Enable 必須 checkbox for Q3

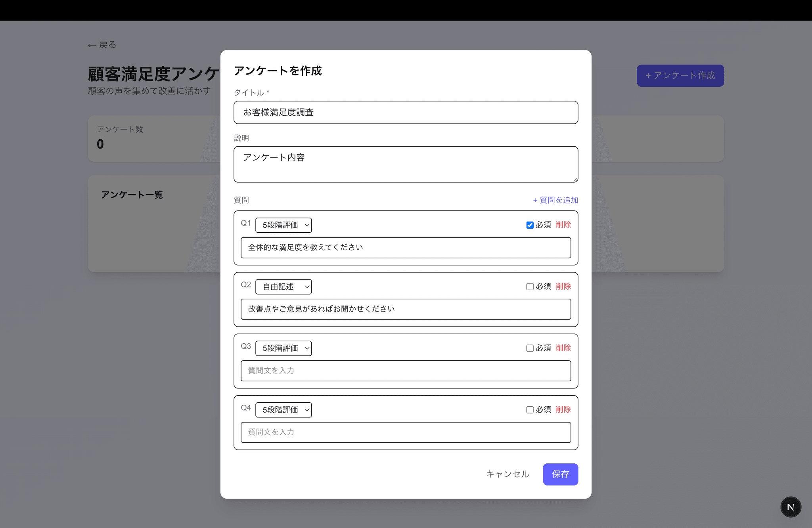pos(530,348)
